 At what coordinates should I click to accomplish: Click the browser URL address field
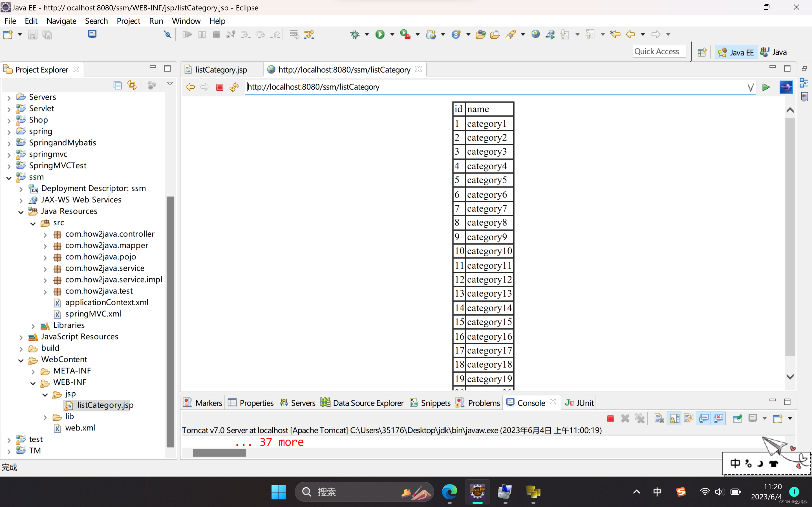(470, 87)
